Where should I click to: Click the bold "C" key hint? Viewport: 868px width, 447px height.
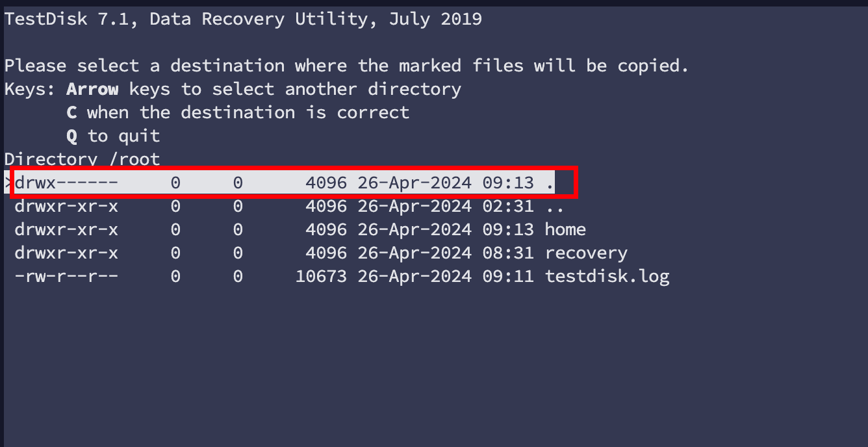click(x=71, y=112)
